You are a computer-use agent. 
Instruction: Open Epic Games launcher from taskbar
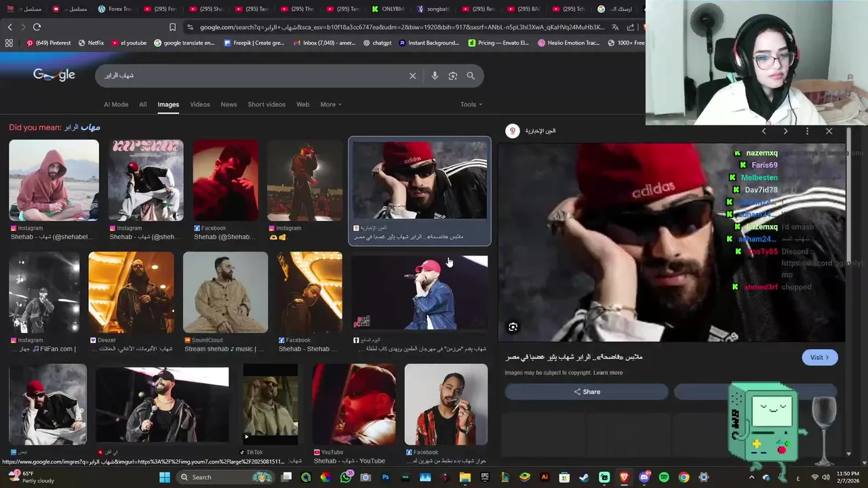click(x=485, y=477)
